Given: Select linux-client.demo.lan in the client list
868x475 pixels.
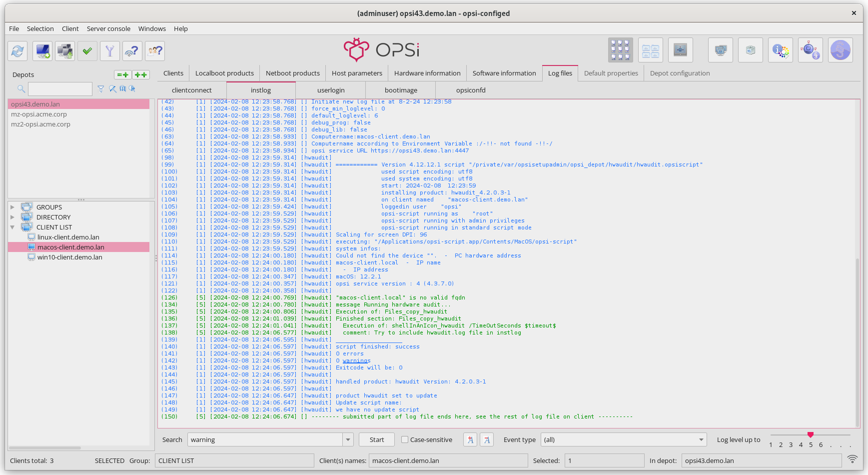Looking at the screenshot, I should [x=68, y=237].
